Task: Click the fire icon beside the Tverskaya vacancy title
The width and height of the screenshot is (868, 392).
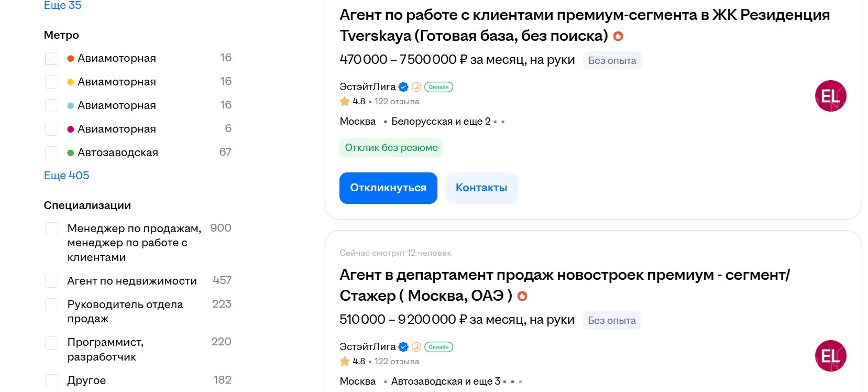Action: 619,36
